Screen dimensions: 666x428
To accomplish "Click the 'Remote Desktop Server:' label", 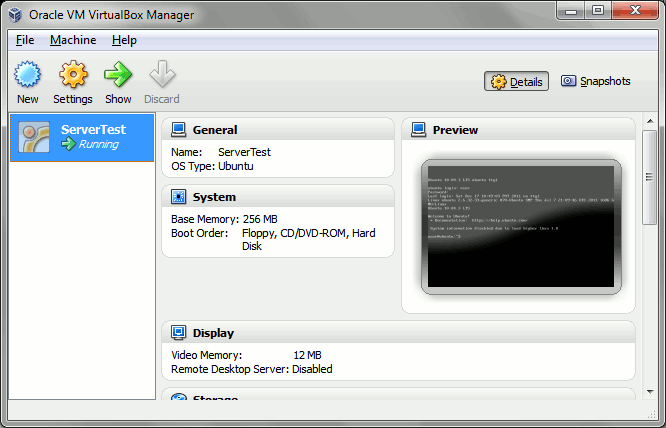I will [x=230, y=369].
